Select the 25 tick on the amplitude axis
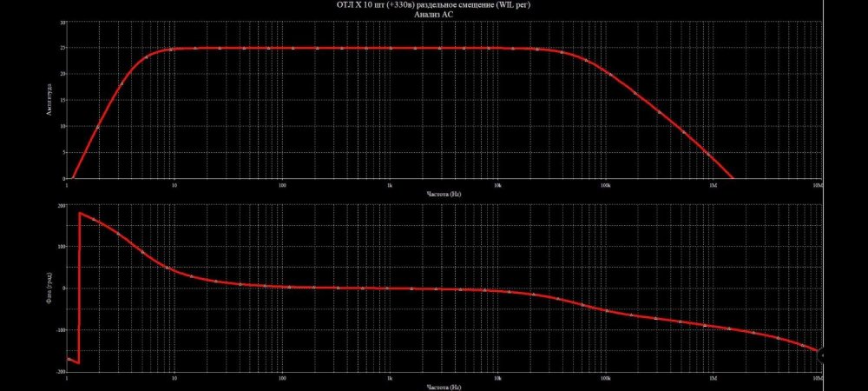Viewport: 868px width, 391px height. pos(62,48)
